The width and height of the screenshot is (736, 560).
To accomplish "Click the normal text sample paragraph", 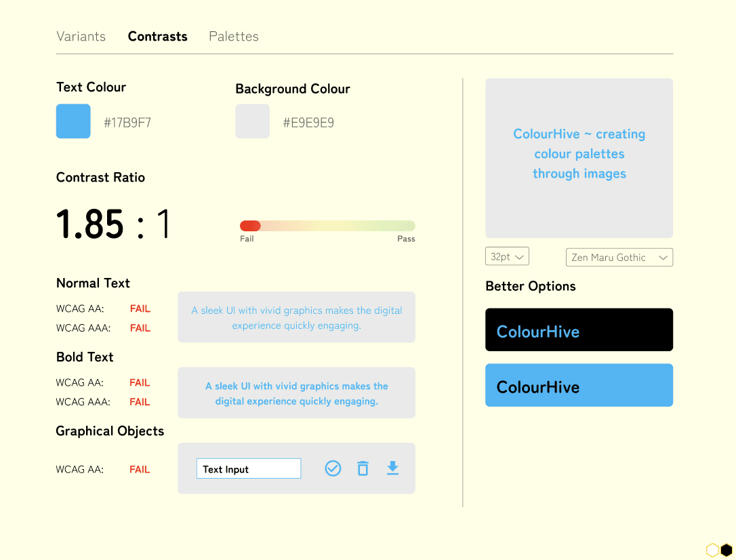I will (296, 317).
